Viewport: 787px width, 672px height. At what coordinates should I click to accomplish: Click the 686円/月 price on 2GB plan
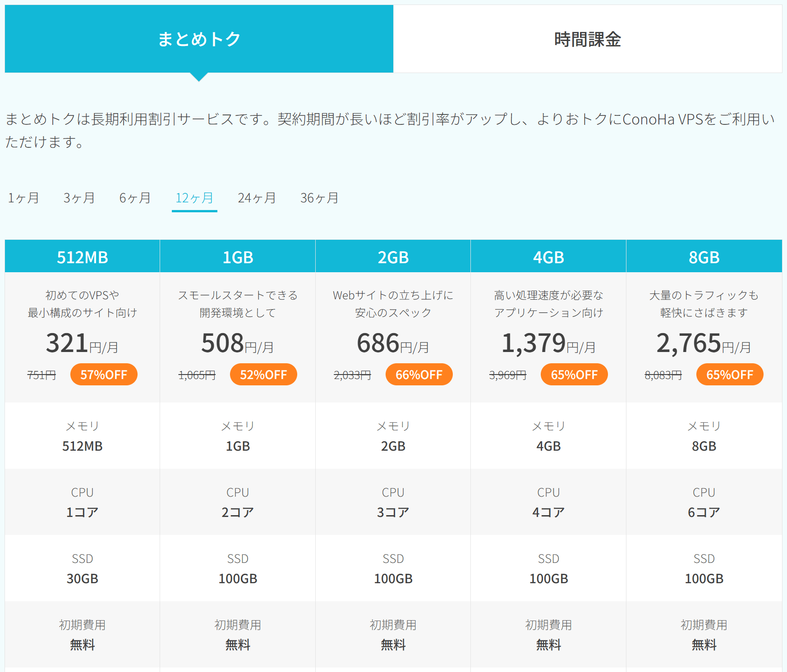(x=393, y=343)
